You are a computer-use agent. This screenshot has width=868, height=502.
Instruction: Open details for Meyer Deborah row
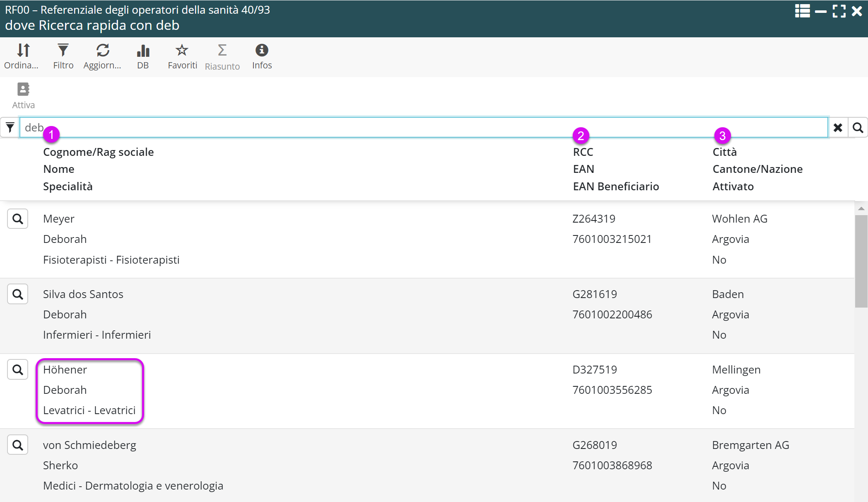pos(17,219)
